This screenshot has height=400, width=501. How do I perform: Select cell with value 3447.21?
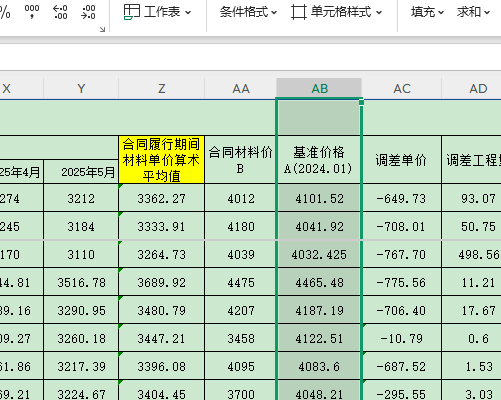pyautogui.click(x=162, y=338)
